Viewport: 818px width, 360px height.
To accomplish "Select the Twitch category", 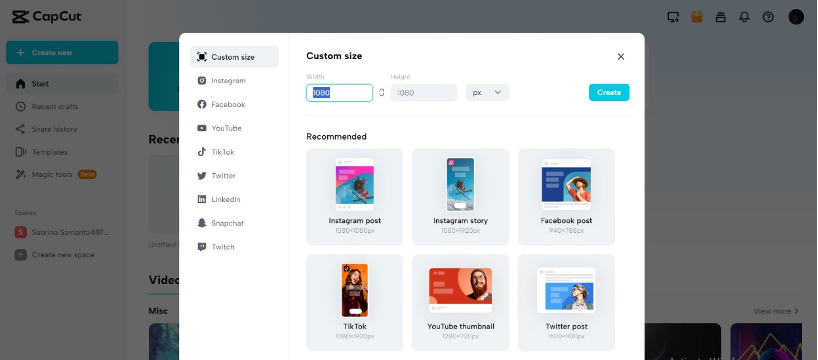I will pos(234,247).
